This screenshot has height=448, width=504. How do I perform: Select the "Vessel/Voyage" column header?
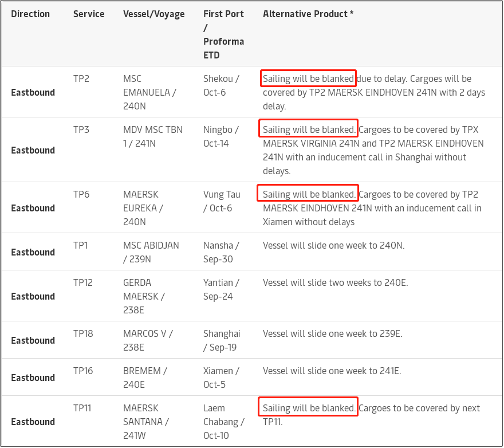pos(153,14)
